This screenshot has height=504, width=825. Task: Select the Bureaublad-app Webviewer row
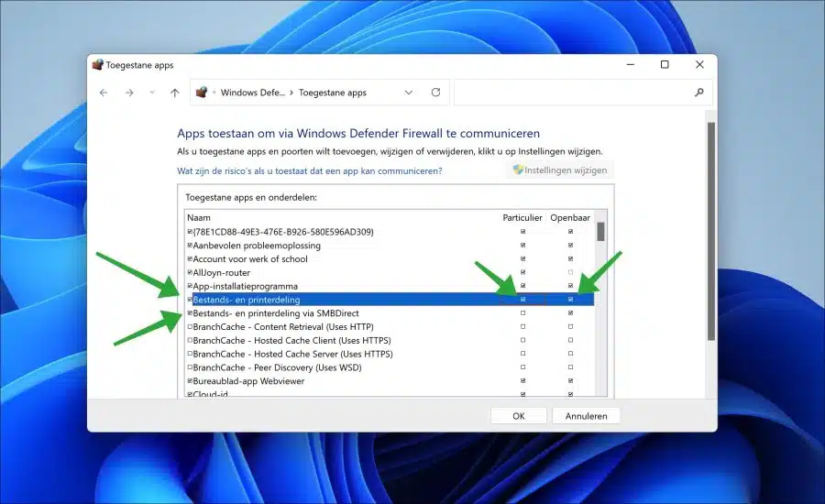[x=390, y=381]
